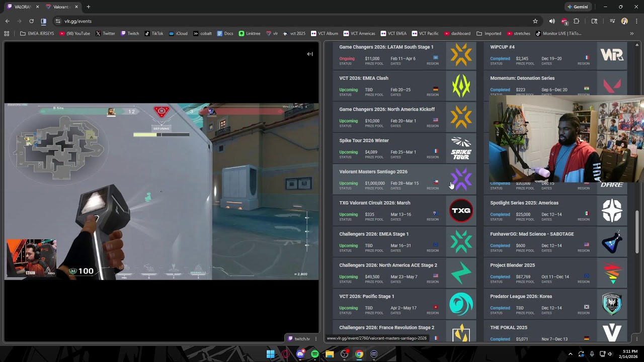Collapse the Twitch panel with arrow icon
Screen dimensions: 644x362
[x=310, y=54]
